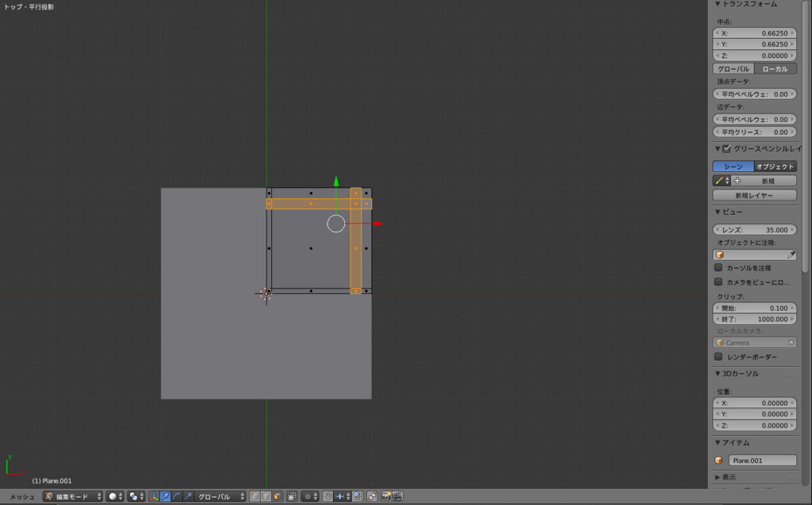The image size is (812, 505).
Task: Enable カメラをビューに lock checkbox
Action: 718,281
